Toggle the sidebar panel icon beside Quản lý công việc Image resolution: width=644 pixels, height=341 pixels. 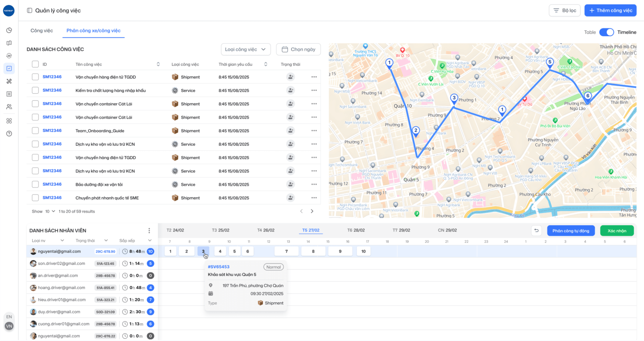click(x=30, y=11)
